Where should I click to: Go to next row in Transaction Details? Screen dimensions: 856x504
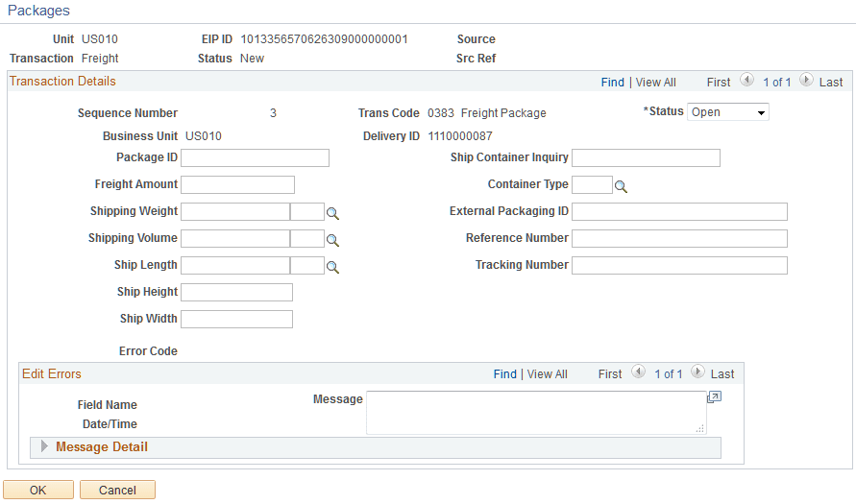tap(806, 81)
